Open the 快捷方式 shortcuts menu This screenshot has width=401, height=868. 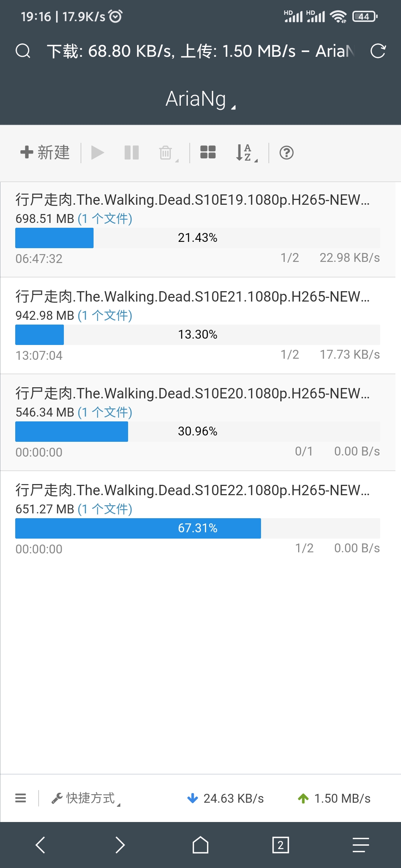pyautogui.click(x=86, y=798)
